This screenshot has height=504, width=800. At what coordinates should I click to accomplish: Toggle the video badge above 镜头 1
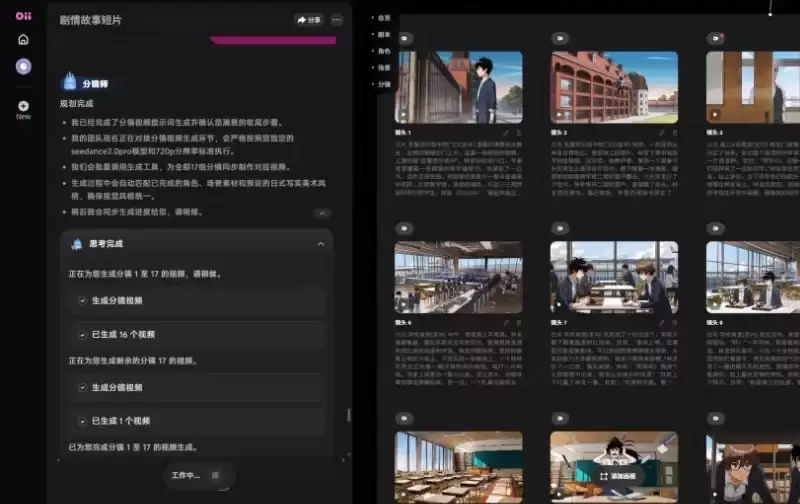(x=404, y=38)
